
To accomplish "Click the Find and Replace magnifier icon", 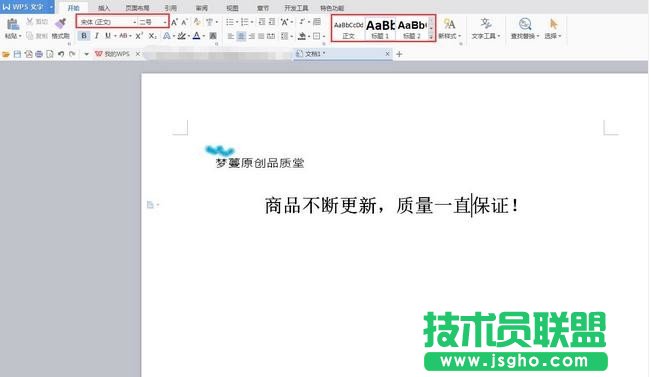I will [x=525, y=24].
